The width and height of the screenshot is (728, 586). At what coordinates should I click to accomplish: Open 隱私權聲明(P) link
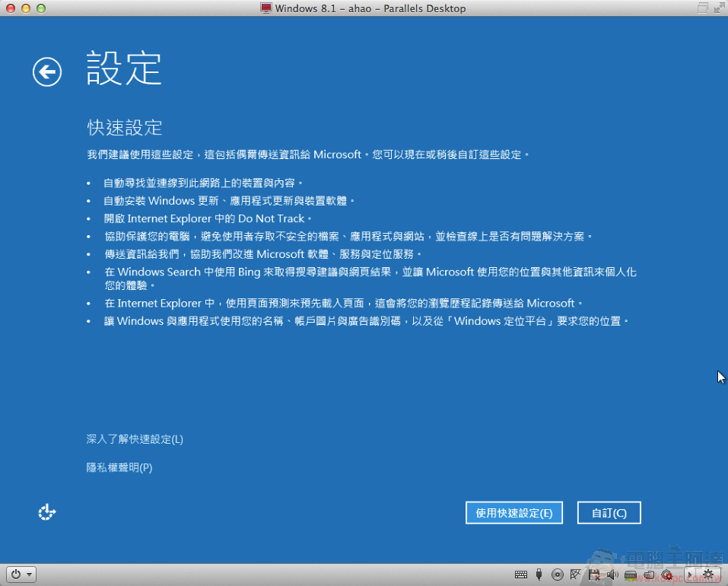(x=119, y=467)
